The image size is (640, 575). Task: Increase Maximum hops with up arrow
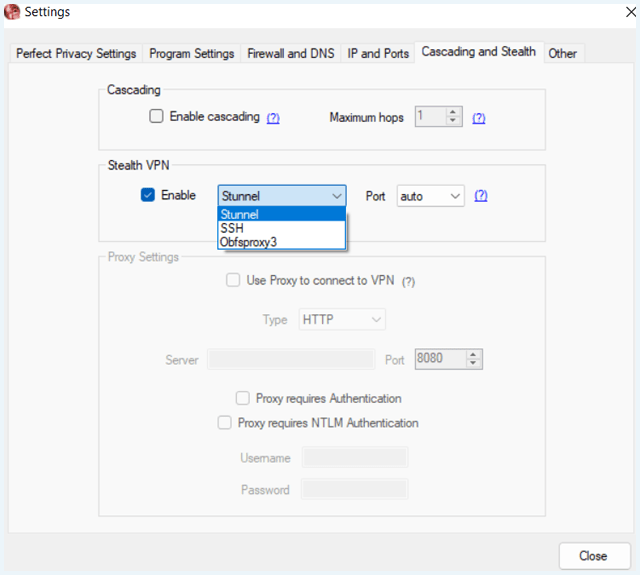[x=453, y=112]
